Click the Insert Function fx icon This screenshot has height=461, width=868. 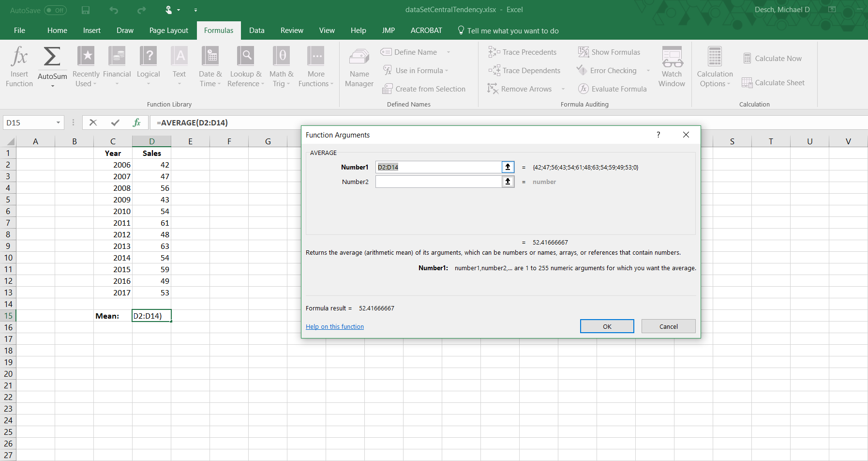click(x=19, y=57)
